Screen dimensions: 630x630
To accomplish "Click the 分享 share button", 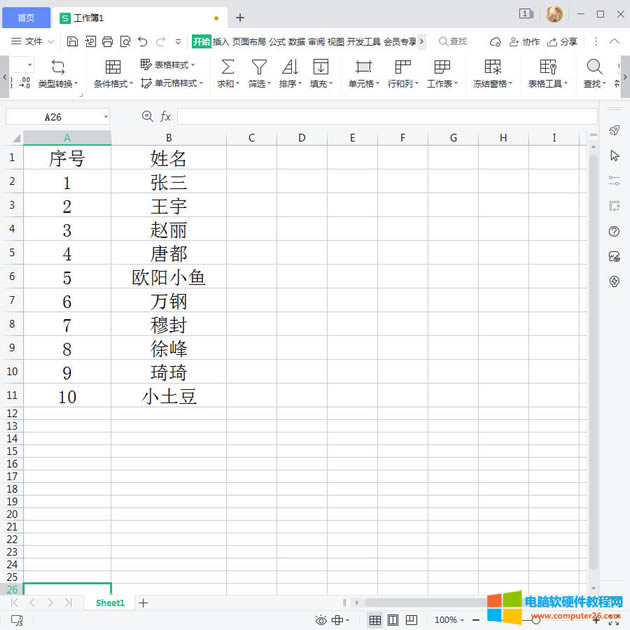I will (562, 41).
